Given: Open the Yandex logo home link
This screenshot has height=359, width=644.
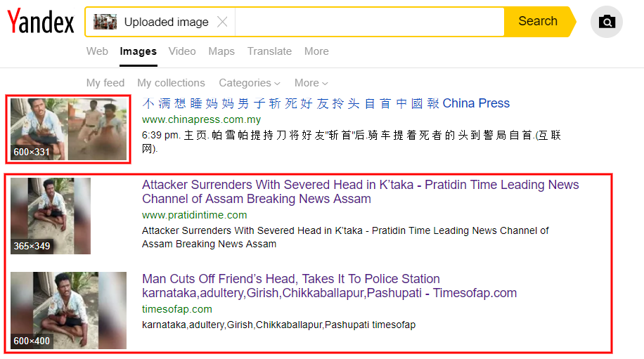Looking at the screenshot, I should click(x=41, y=21).
